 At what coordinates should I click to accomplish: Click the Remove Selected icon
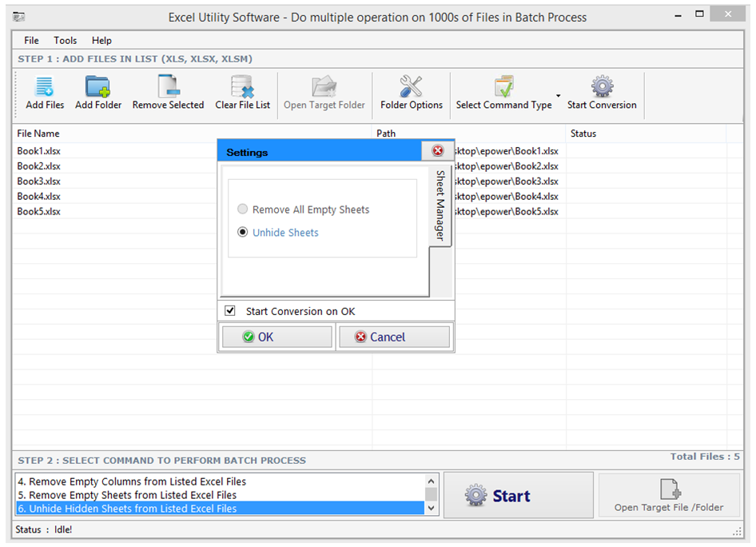(x=169, y=87)
